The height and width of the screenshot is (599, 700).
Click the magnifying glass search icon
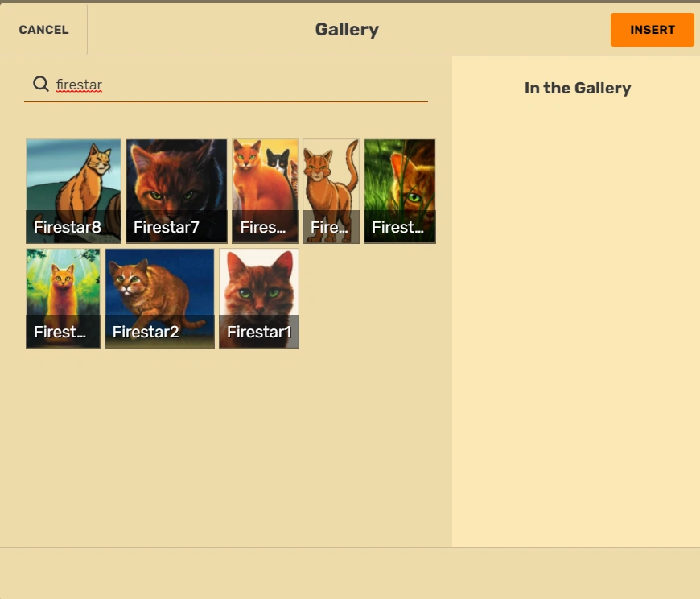coord(40,84)
